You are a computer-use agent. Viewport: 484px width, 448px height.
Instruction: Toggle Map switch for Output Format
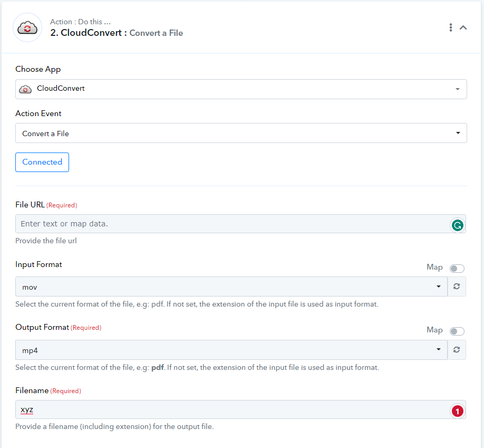(x=457, y=331)
